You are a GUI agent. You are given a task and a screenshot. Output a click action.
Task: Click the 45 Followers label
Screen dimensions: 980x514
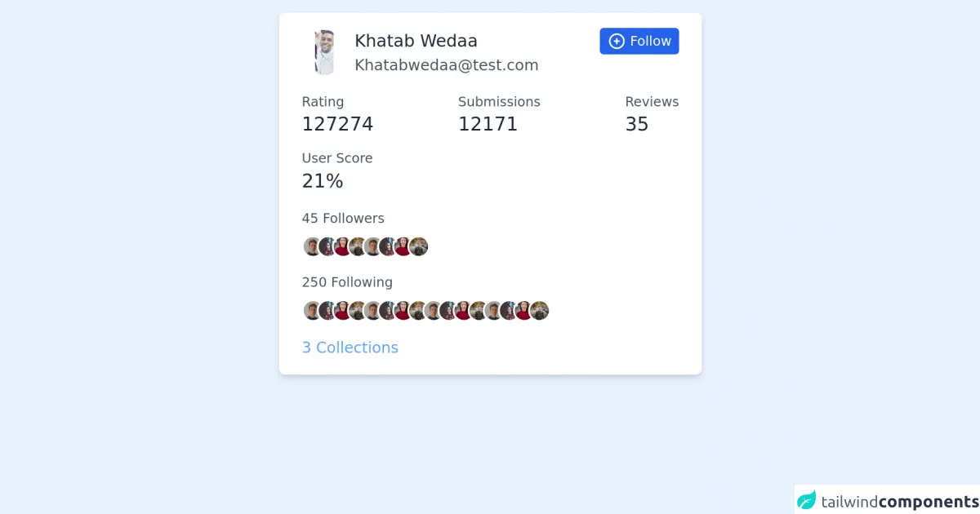(343, 219)
